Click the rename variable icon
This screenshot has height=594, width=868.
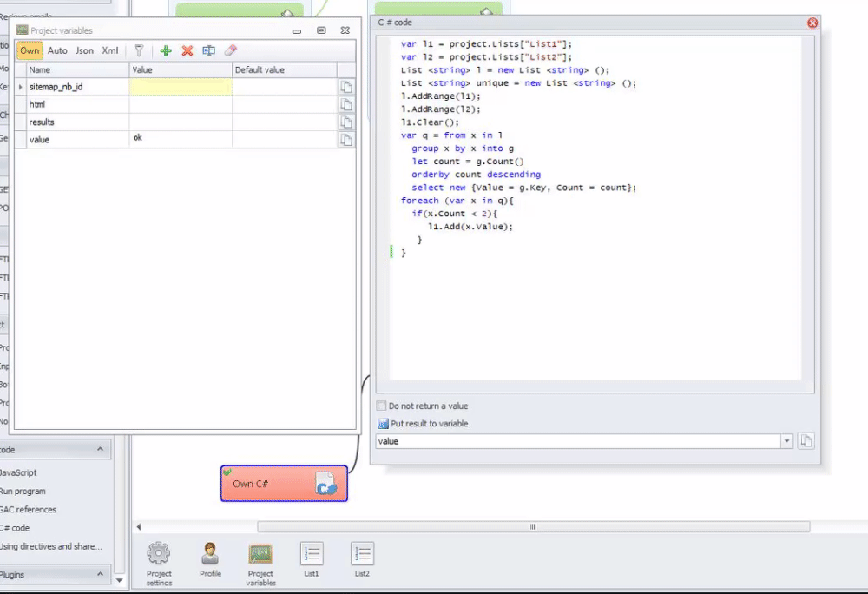(x=208, y=51)
